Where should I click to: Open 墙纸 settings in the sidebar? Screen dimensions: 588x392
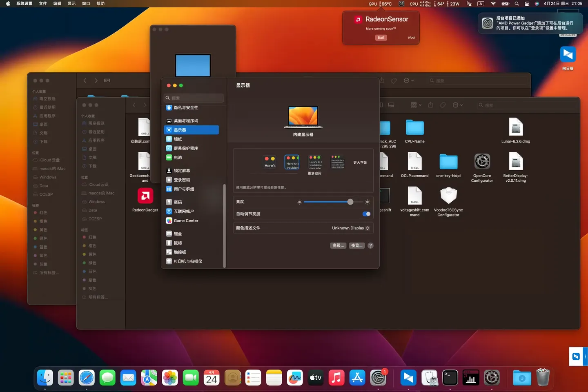point(178,139)
